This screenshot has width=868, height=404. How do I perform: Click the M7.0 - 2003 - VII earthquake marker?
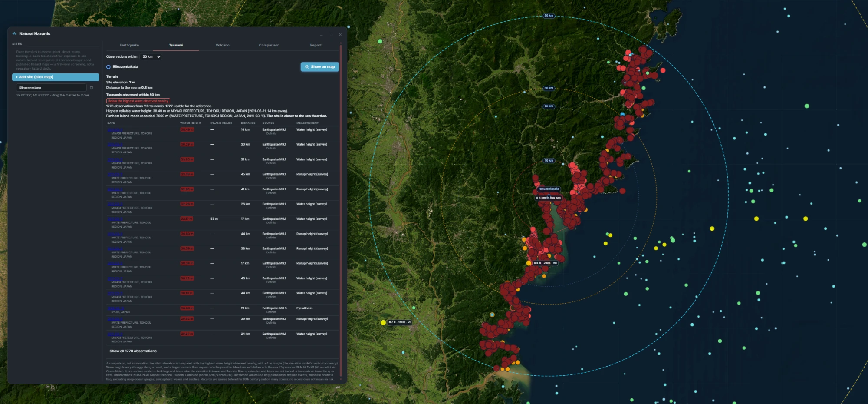[x=529, y=263]
